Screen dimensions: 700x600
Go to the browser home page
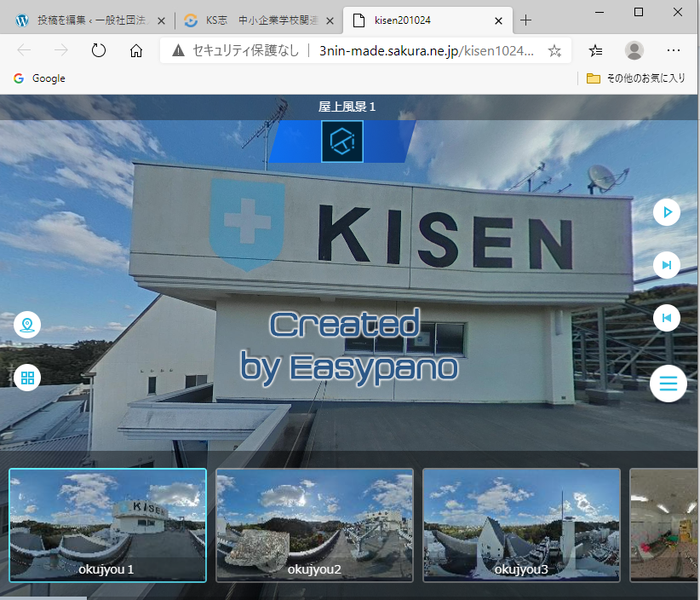[136, 50]
